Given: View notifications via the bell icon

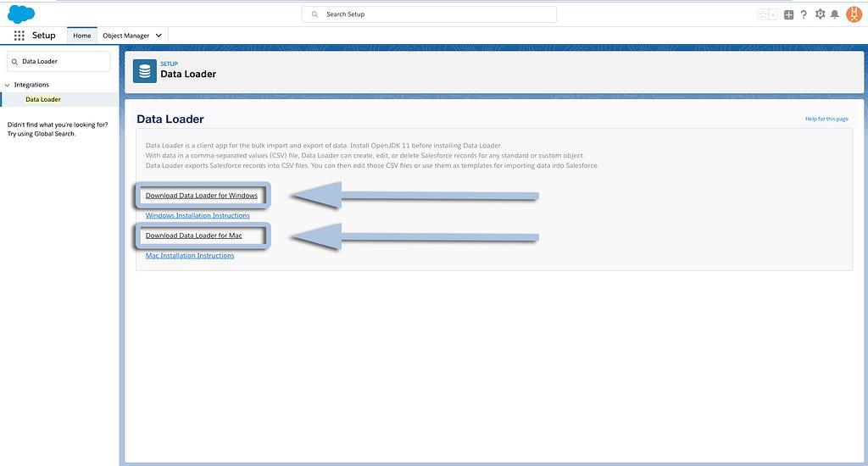Looking at the screenshot, I should click(835, 14).
